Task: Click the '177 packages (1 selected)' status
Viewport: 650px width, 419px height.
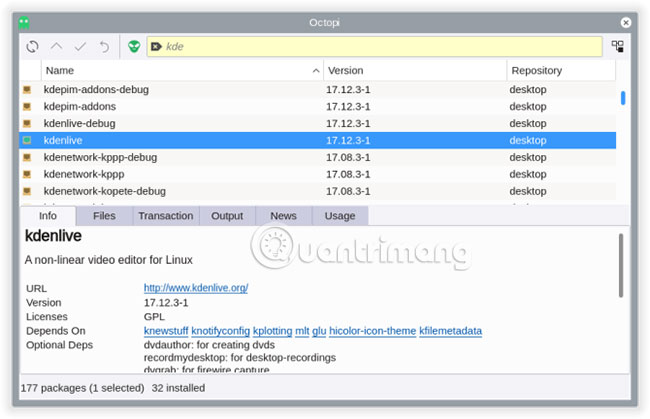Action: point(82,388)
